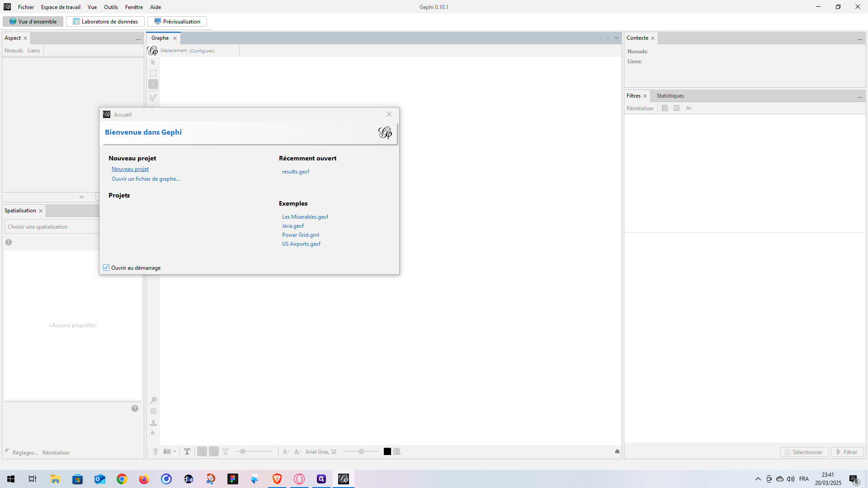
Task: Open the Windows Start menu
Action: [x=11, y=479]
